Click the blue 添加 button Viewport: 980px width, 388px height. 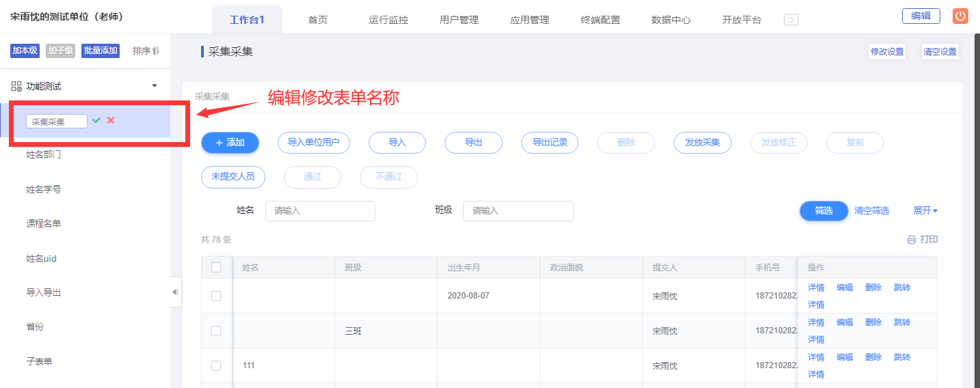coord(230,143)
